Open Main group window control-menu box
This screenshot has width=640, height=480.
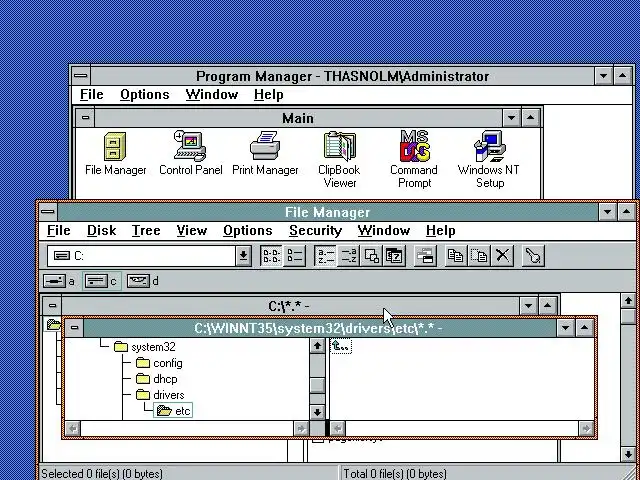point(85,118)
